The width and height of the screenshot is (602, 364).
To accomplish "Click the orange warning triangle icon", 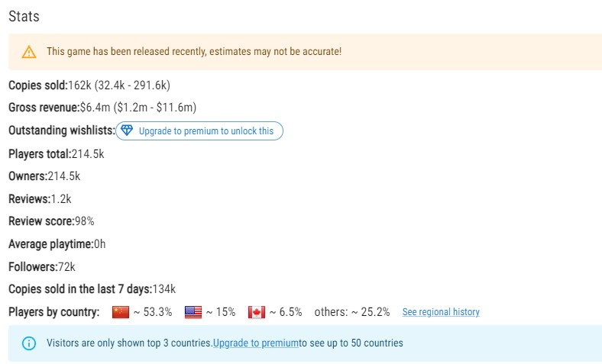I will pos(29,52).
